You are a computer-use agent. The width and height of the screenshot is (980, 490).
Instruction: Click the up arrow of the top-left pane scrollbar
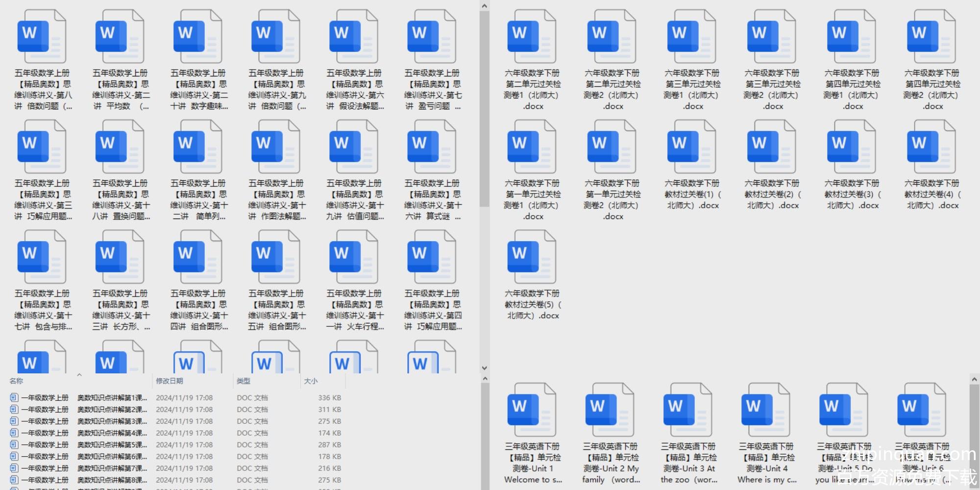coord(484,6)
